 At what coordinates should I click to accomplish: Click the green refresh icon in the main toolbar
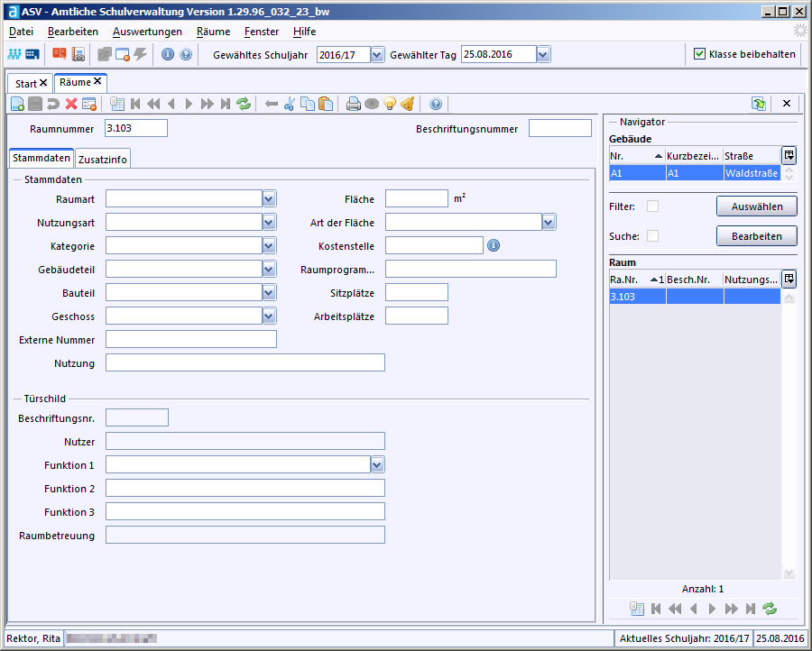(244, 104)
